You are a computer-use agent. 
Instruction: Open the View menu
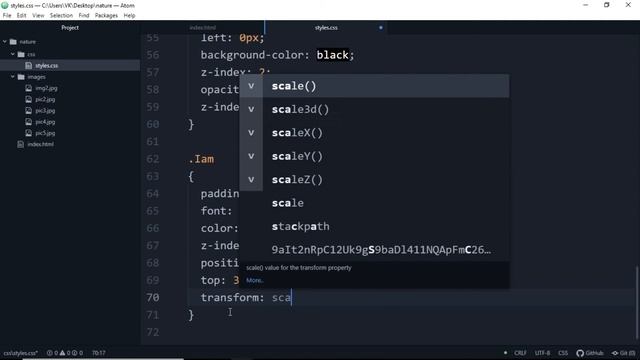[x=38, y=16]
